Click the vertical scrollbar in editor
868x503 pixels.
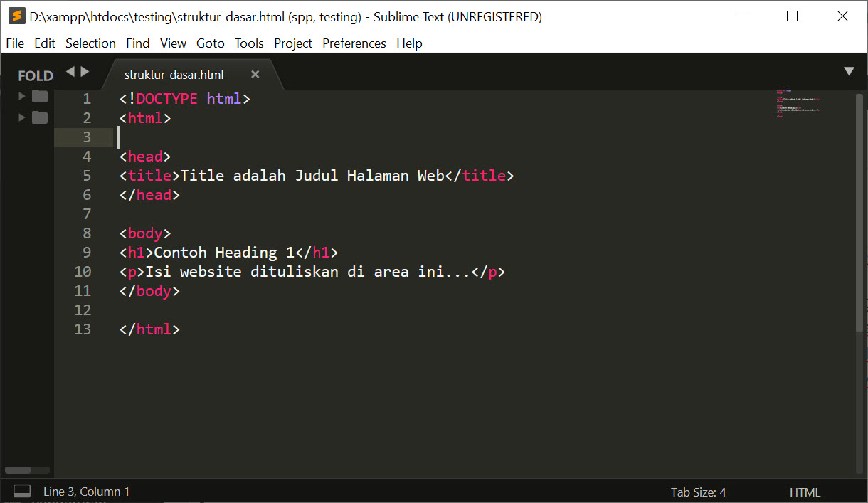tap(859, 213)
